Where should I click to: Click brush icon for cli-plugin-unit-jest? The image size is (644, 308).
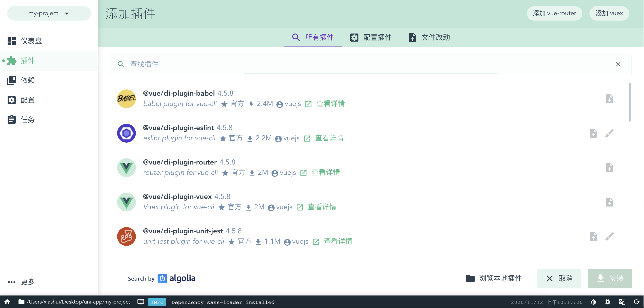(x=609, y=236)
